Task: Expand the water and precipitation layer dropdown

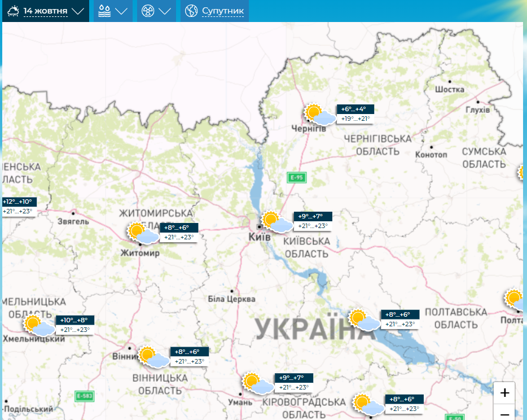Action: pyautogui.click(x=113, y=11)
